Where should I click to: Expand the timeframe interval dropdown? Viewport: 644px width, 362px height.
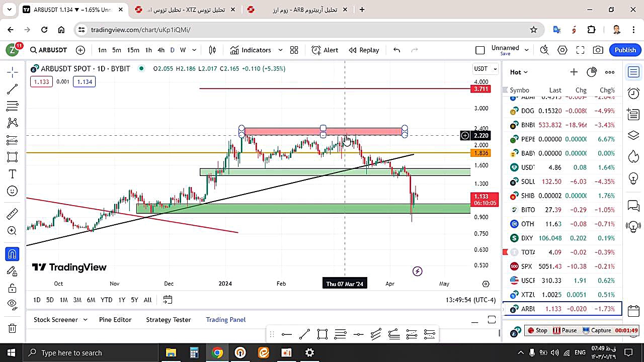(194, 50)
